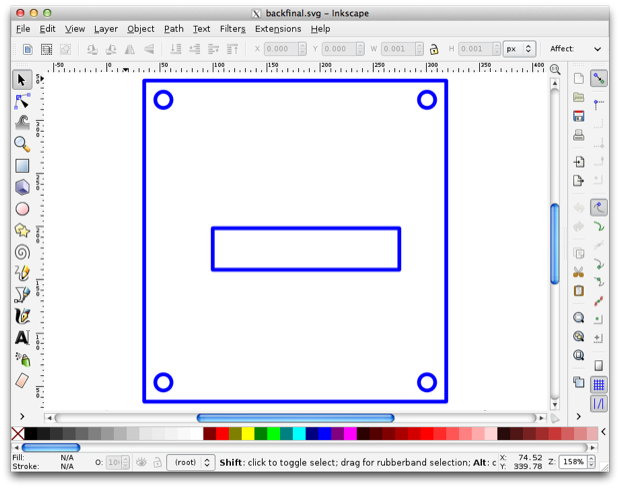
Task: Toggle snap to paths
Action: pyautogui.click(x=599, y=227)
